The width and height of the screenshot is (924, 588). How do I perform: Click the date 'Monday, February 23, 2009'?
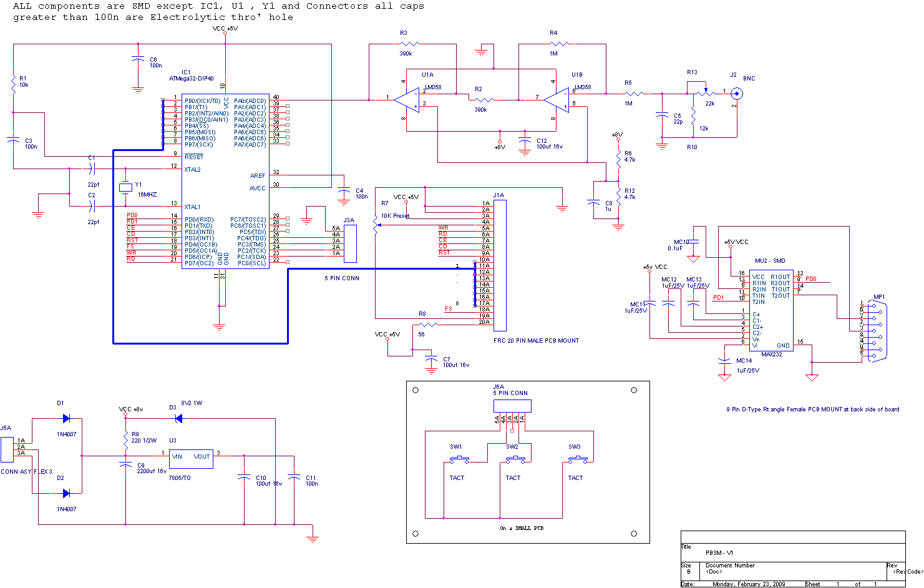[749, 584]
